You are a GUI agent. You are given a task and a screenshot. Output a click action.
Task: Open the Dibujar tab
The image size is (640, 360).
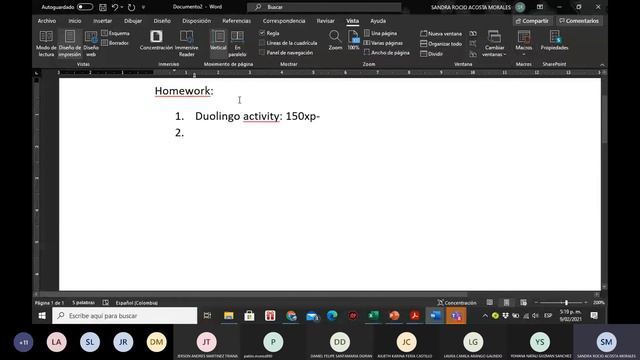pyautogui.click(x=133, y=21)
